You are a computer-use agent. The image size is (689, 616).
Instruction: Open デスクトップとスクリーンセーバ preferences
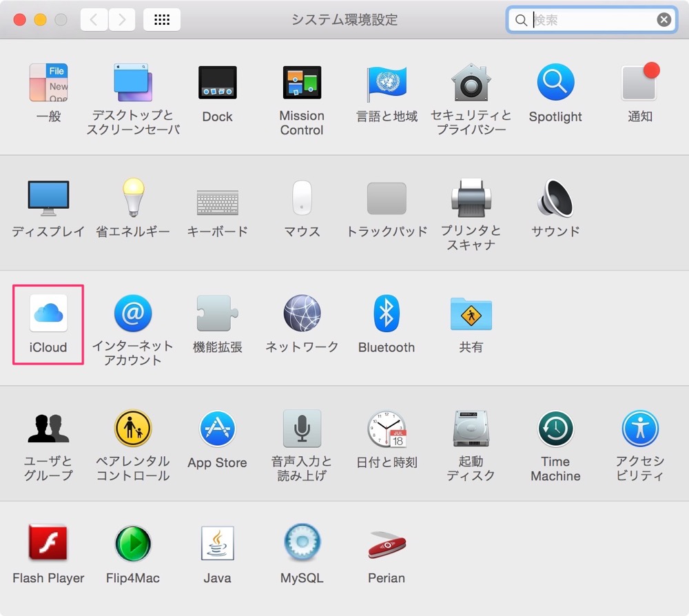133,83
